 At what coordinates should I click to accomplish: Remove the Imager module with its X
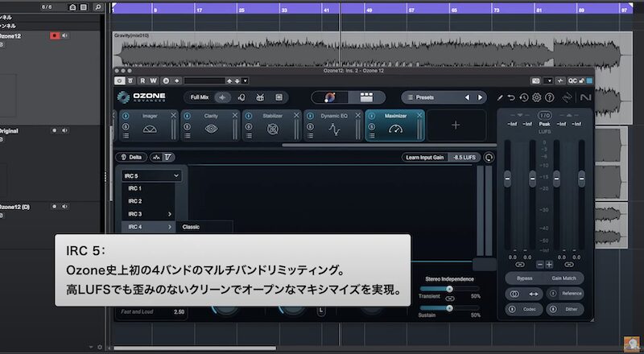coord(173,116)
